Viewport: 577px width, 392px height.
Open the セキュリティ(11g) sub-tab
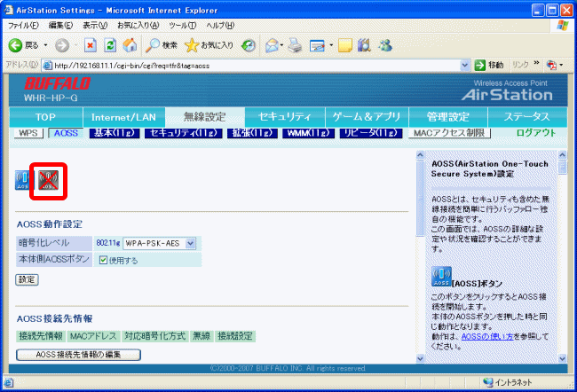pyautogui.click(x=183, y=133)
